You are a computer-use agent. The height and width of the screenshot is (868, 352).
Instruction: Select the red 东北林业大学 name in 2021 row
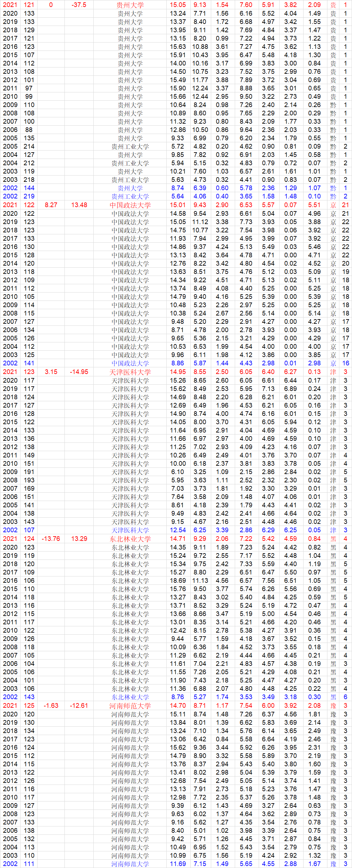[130, 539]
